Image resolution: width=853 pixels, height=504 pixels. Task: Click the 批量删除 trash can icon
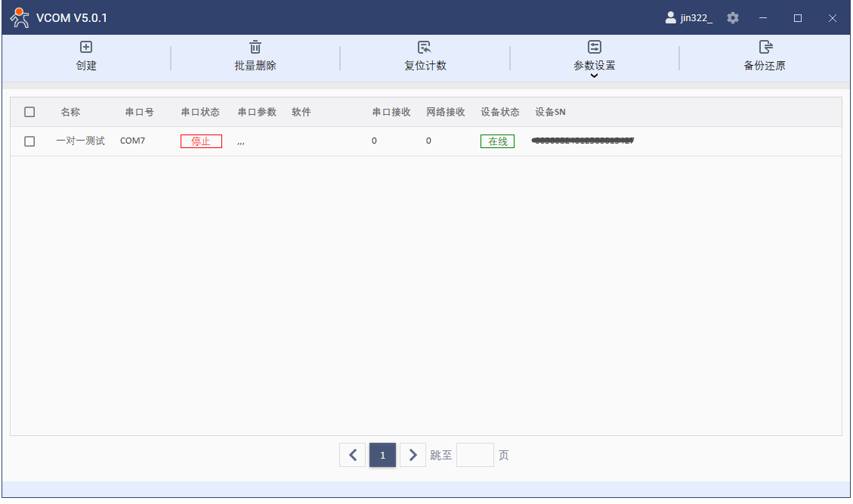(255, 48)
